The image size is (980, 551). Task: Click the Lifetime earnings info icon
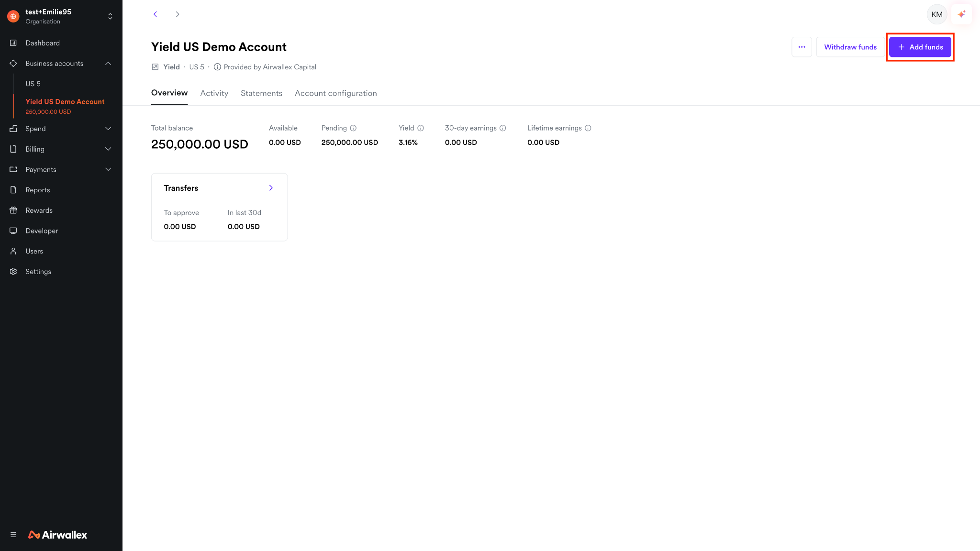coord(588,128)
